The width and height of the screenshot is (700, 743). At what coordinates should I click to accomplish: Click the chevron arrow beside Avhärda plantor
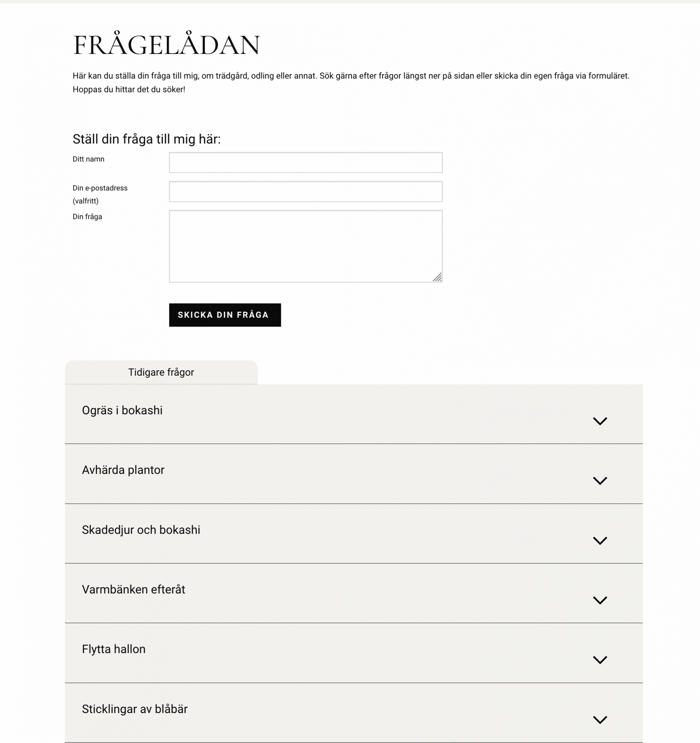[x=600, y=481]
